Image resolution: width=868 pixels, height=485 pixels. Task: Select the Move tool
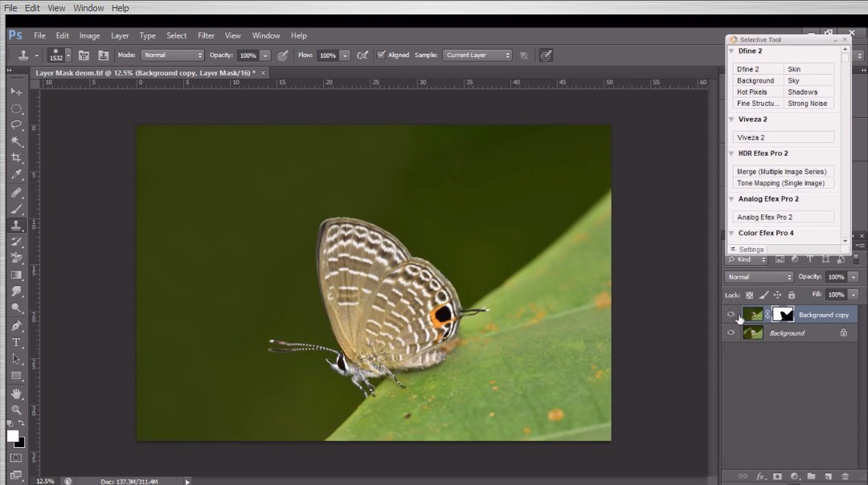[x=15, y=90]
